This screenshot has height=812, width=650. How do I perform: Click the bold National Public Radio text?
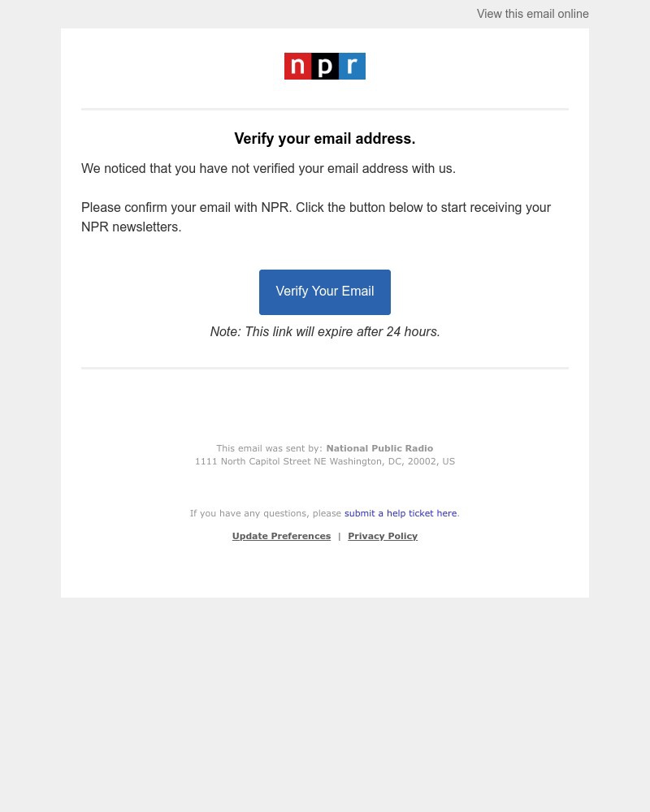[379, 448]
